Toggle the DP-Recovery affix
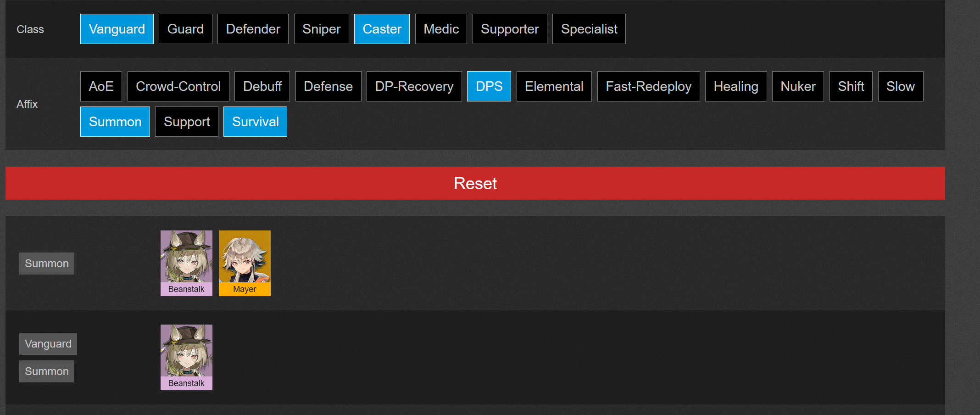Viewport: 980px width, 415px height. (x=414, y=86)
